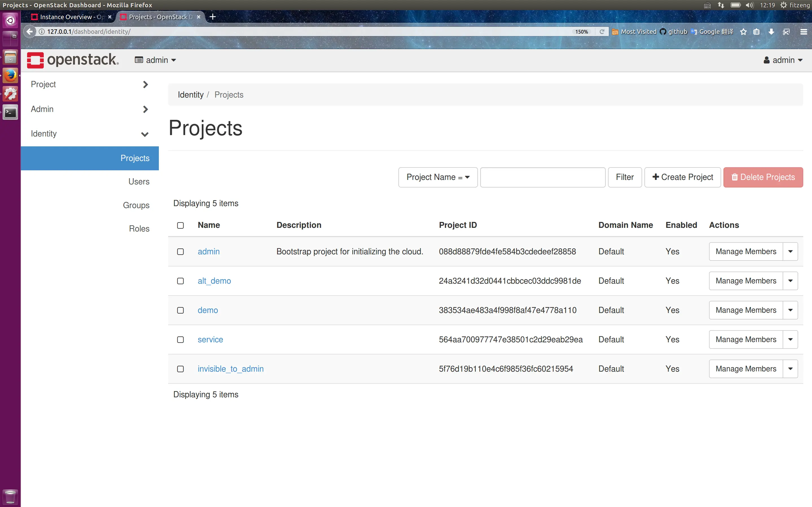This screenshot has height=507, width=812.
Task: Click the browser back arrow button
Action: click(x=30, y=32)
